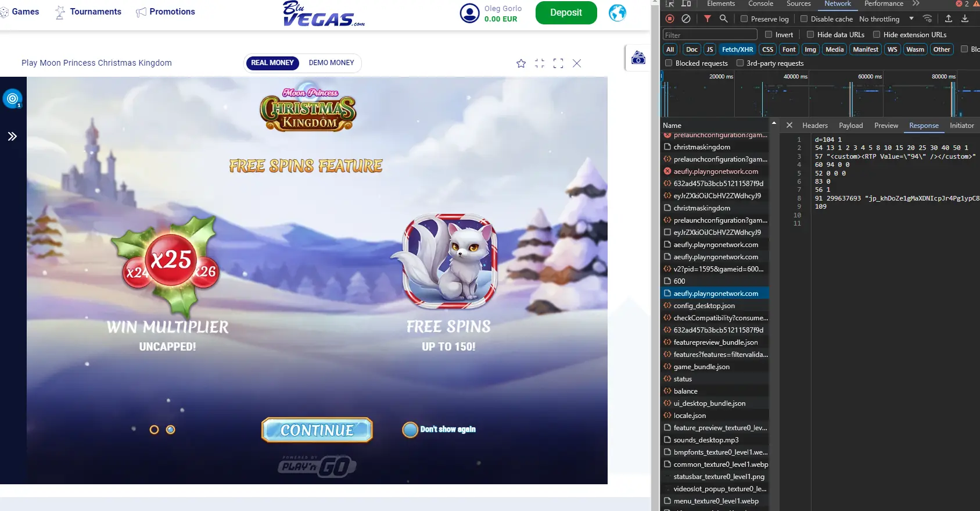Open the target missions icon in sidebar
Viewport: 980px width, 511px height.
[13, 99]
